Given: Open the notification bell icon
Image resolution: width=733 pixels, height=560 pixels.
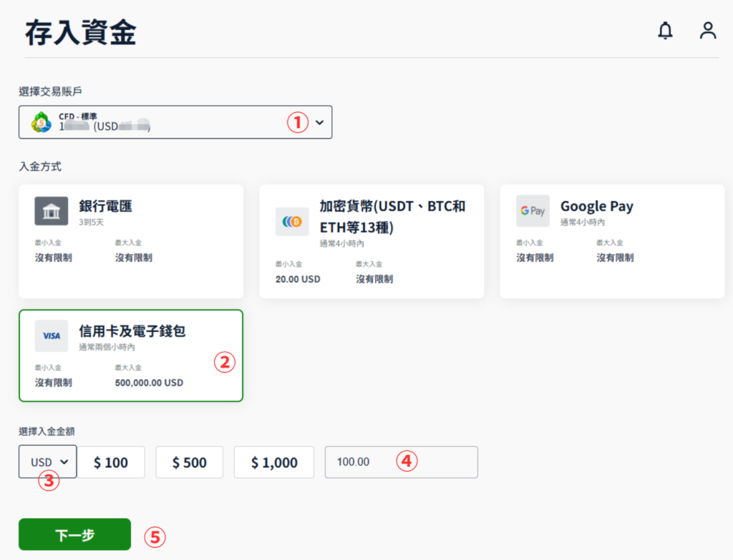Looking at the screenshot, I should [x=664, y=31].
